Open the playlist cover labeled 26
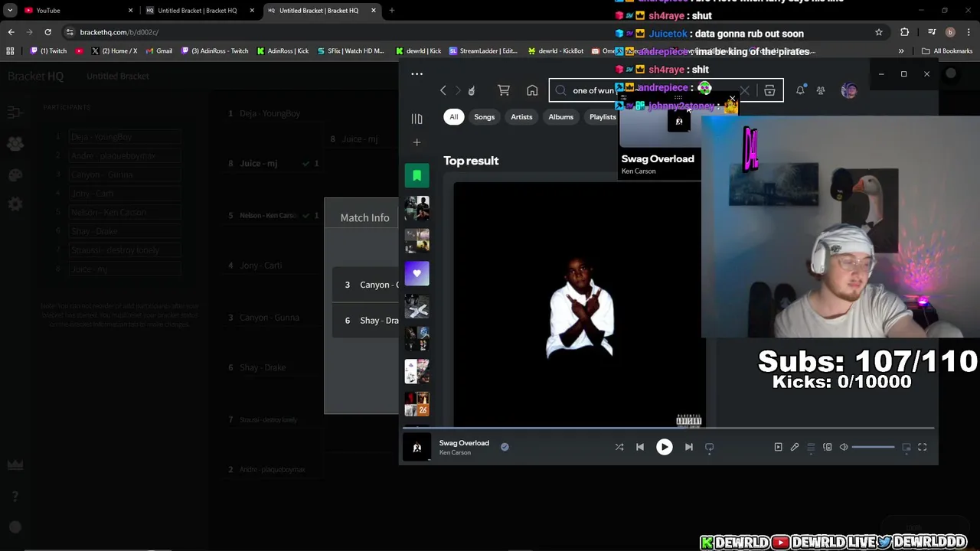Viewport: 980px width, 551px height. (416, 404)
